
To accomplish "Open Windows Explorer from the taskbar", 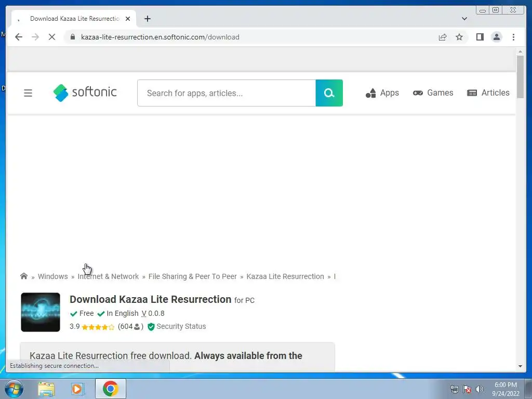I will (x=46, y=389).
